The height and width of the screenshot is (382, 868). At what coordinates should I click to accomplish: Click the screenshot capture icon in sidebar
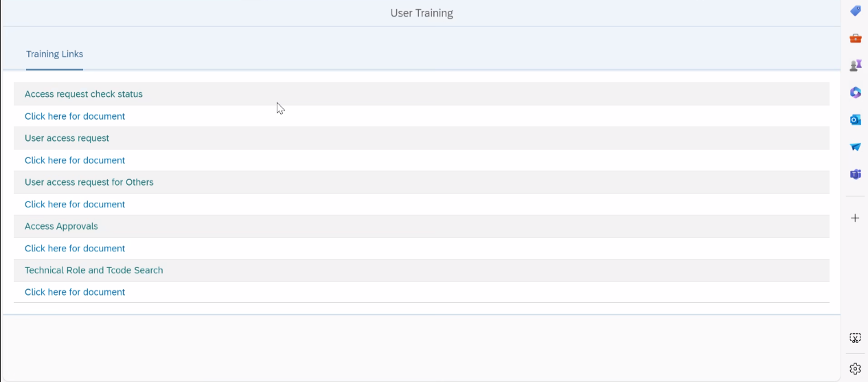(855, 338)
